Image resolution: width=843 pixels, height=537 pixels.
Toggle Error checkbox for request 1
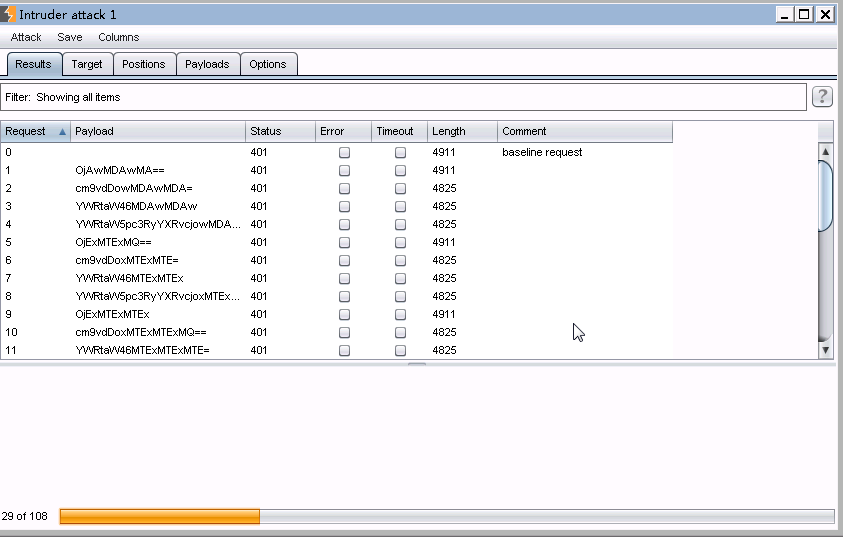point(345,170)
